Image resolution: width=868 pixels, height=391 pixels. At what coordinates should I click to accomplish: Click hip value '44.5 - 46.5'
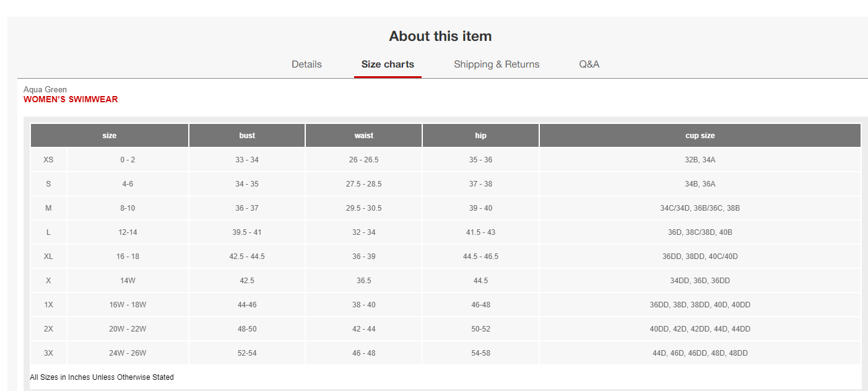coord(481,257)
